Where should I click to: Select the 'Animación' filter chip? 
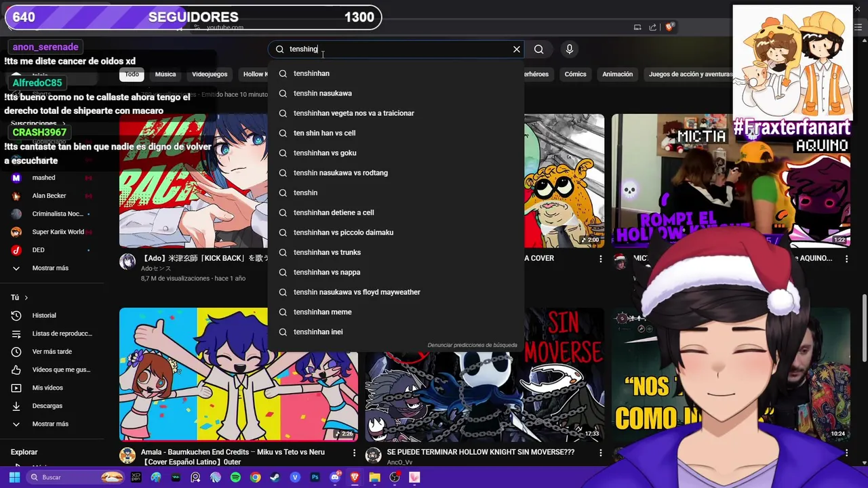pos(617,74)
